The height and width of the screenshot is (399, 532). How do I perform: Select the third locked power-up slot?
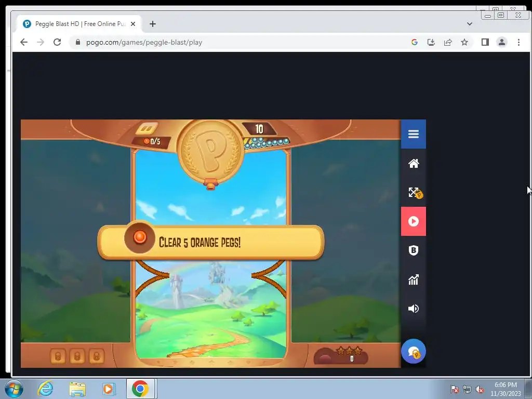click(97, 356)
